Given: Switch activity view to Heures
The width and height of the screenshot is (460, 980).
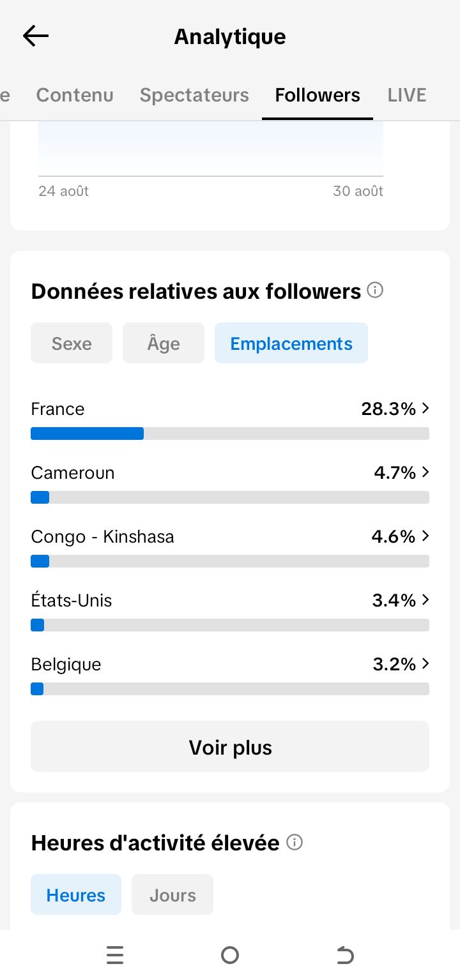Looking at the screenshot, I should pos(76,895).
